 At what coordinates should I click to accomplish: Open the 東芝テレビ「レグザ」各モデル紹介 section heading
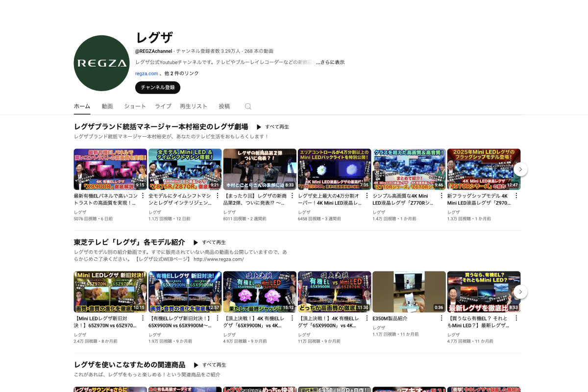click(x=129, y=243)
